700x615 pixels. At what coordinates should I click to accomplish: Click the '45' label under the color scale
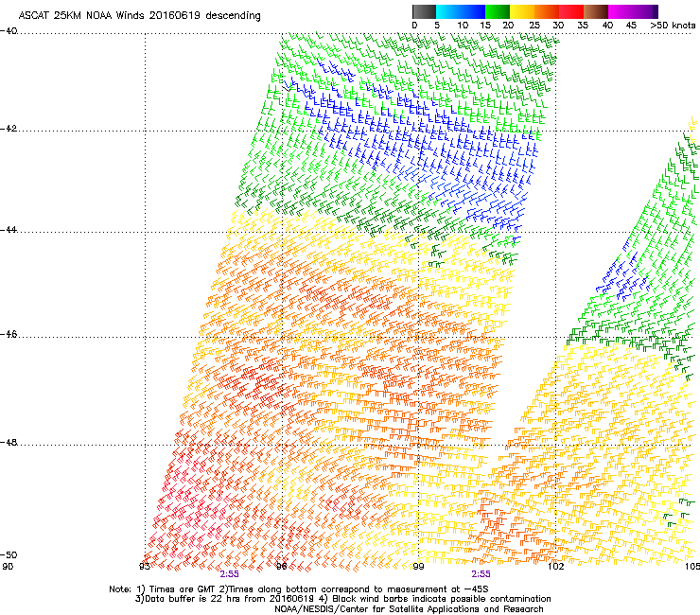pos(631,26)
